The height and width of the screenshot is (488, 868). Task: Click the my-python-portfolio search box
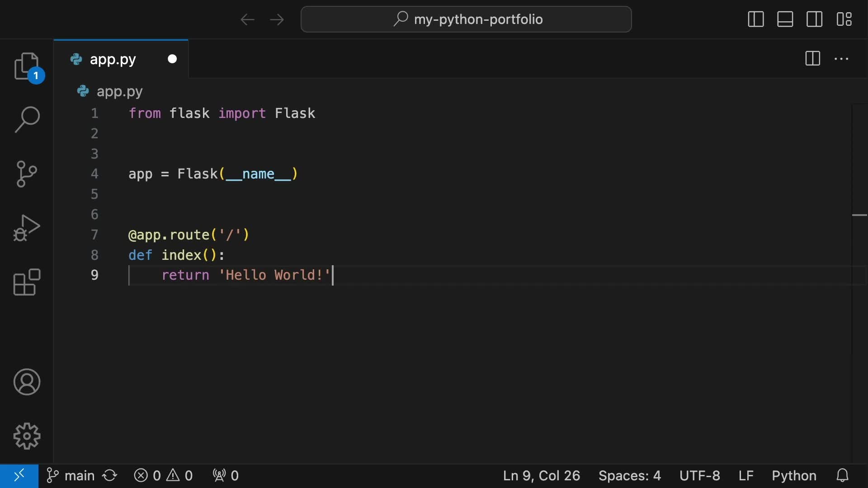[466, 19]
